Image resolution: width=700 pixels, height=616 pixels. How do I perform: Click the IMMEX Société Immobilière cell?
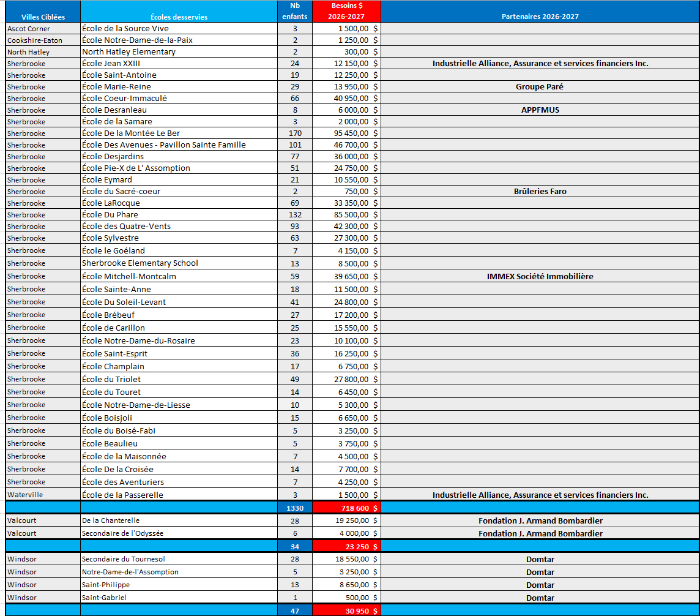click(540, 276)
